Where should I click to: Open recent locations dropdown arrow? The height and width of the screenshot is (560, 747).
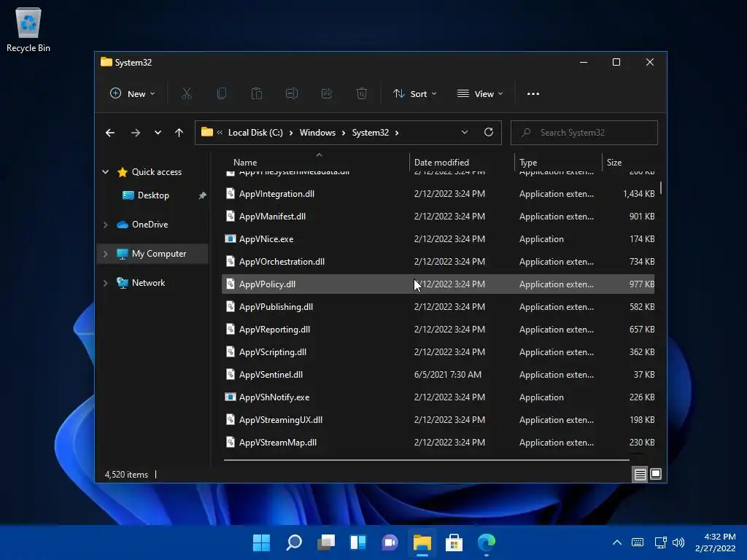pos(158,133)
